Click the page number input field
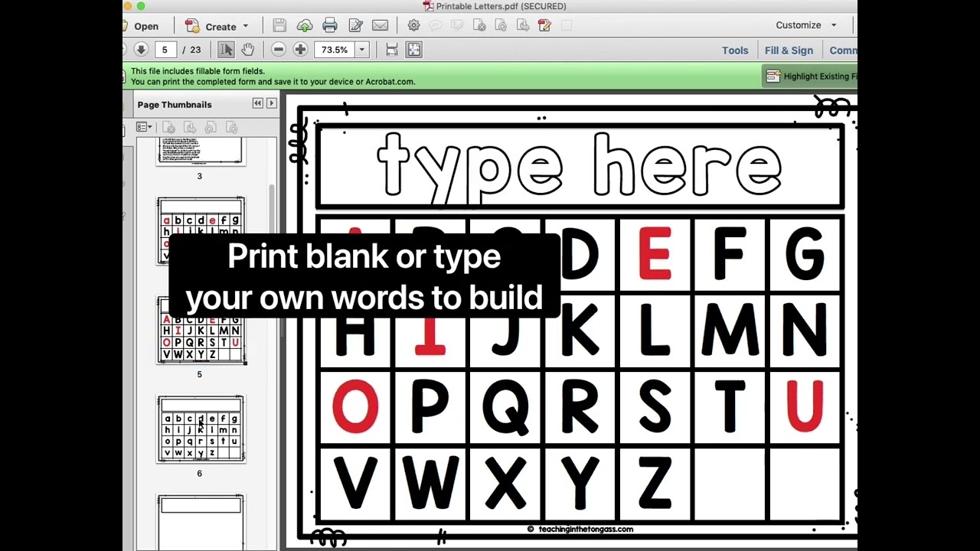 coord(165,50)
